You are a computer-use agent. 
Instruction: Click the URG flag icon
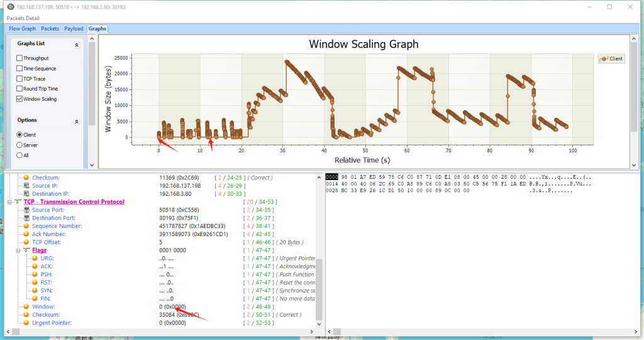pos(35,258)
